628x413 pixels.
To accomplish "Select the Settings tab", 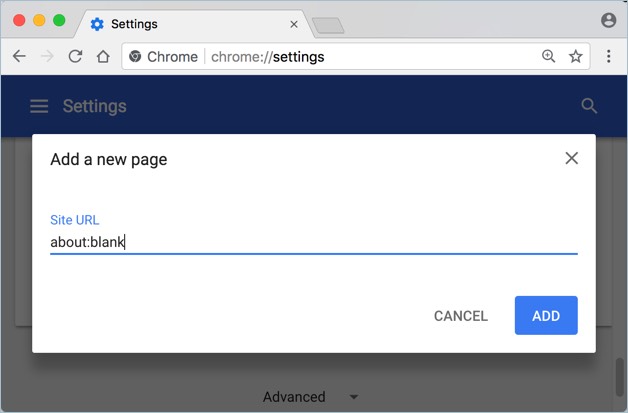I will pyautogui.click(x=193, y=24).
